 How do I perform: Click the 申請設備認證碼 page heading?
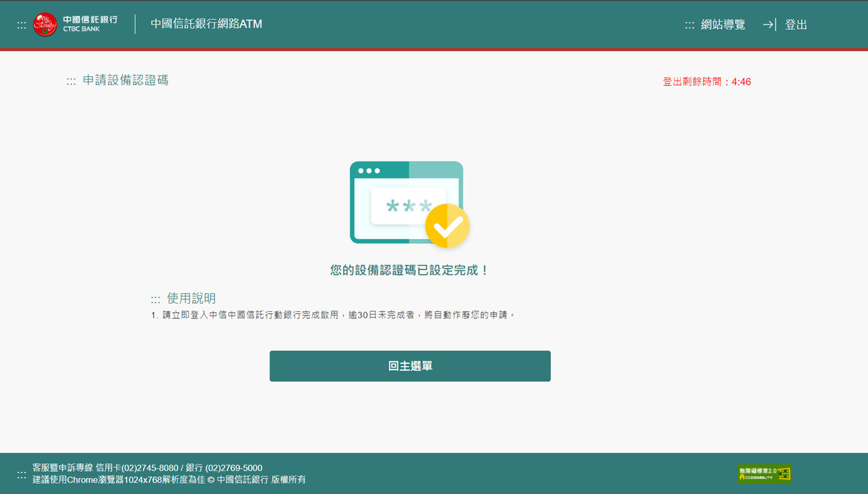click(126, 81)
